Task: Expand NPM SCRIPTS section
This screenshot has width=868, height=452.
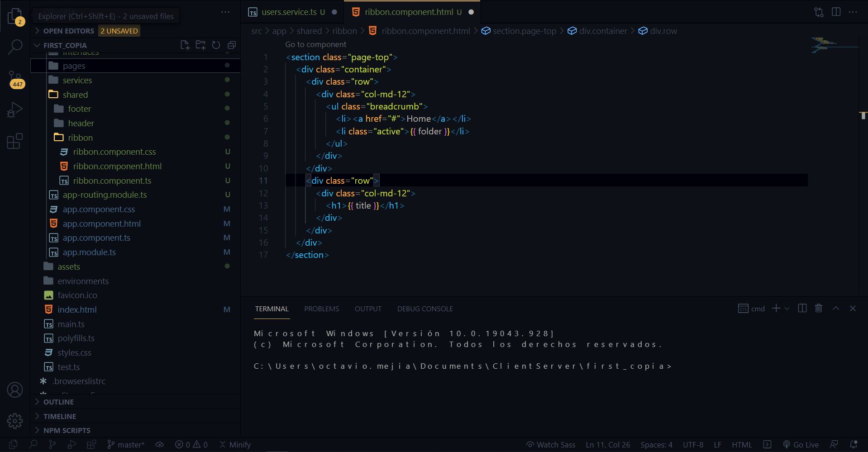Action: [135, 430]
